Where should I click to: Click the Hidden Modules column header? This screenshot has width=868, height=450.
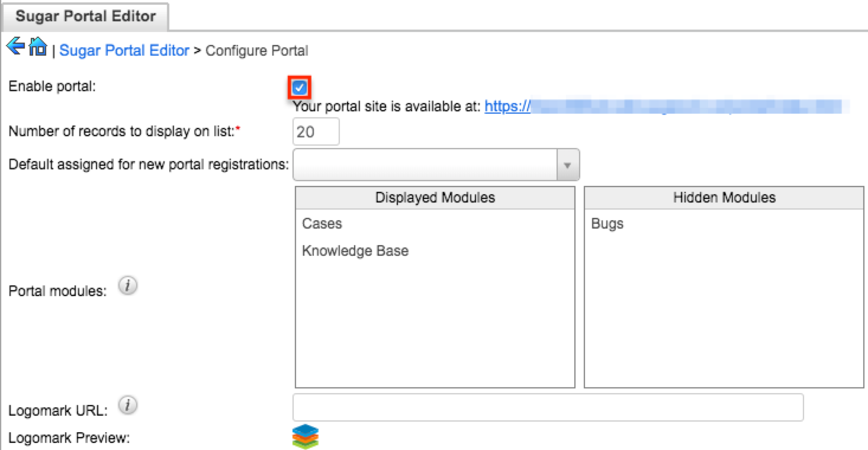724,197
